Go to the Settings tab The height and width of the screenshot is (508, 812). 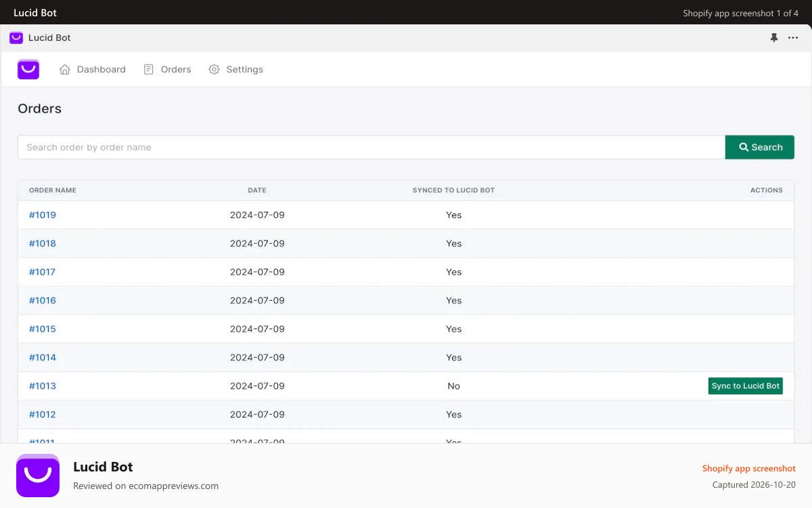point(235,69)
